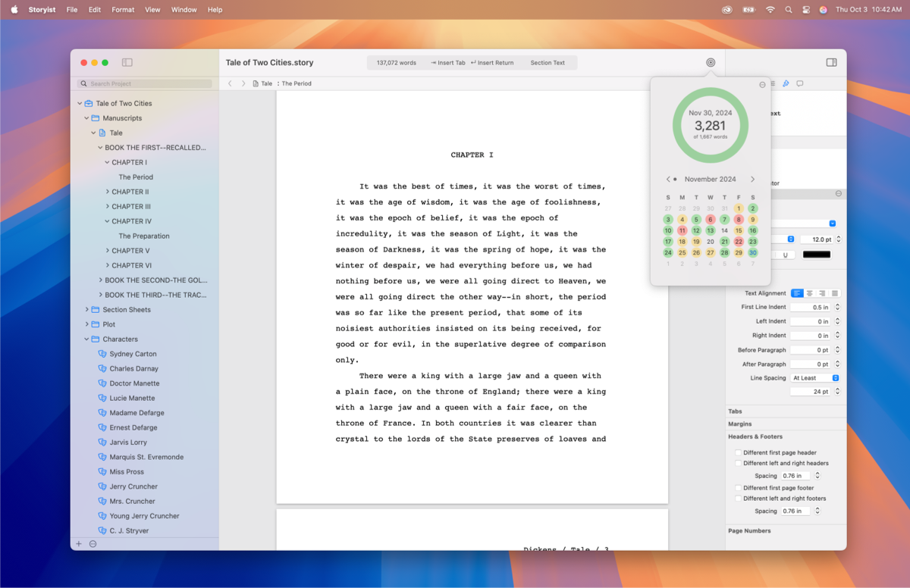The image size is (910, 588).
Task: Open Control Center in menu bar
Action: pos(805,10)
